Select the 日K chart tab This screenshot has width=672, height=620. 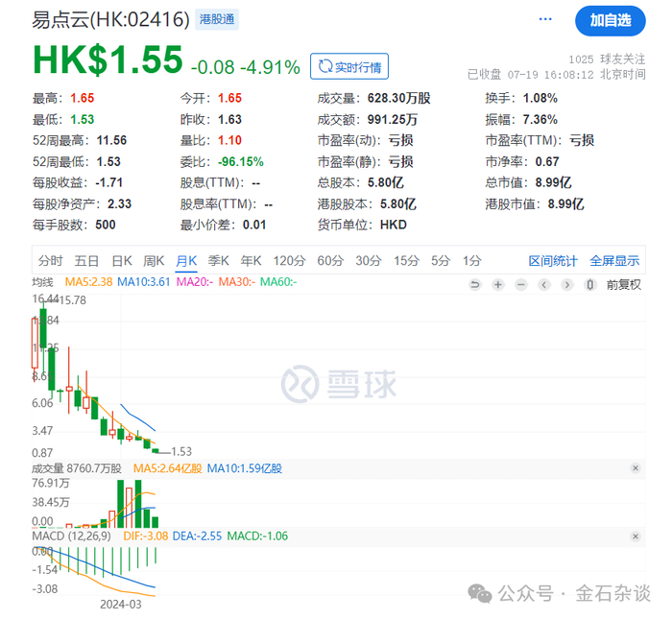(122, 260)
